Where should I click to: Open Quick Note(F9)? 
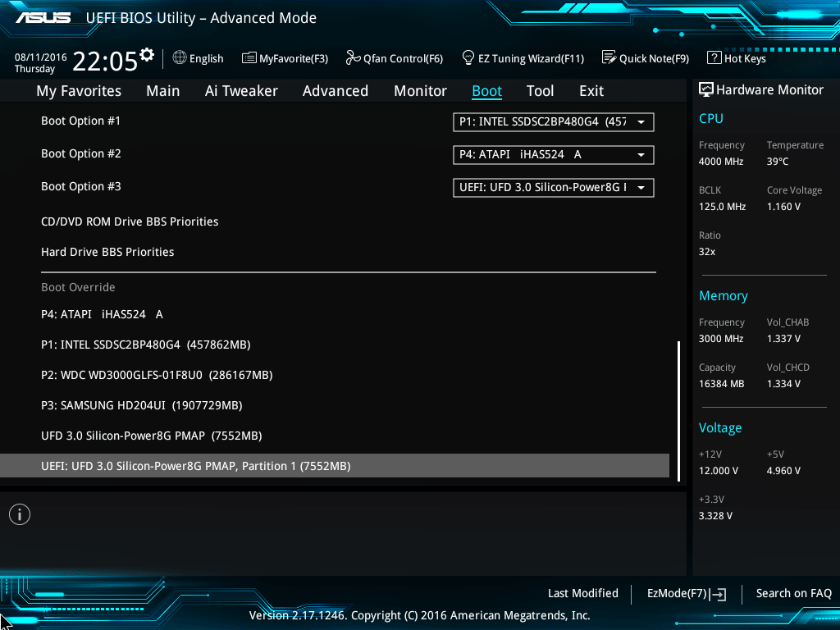tap(654, 58)
